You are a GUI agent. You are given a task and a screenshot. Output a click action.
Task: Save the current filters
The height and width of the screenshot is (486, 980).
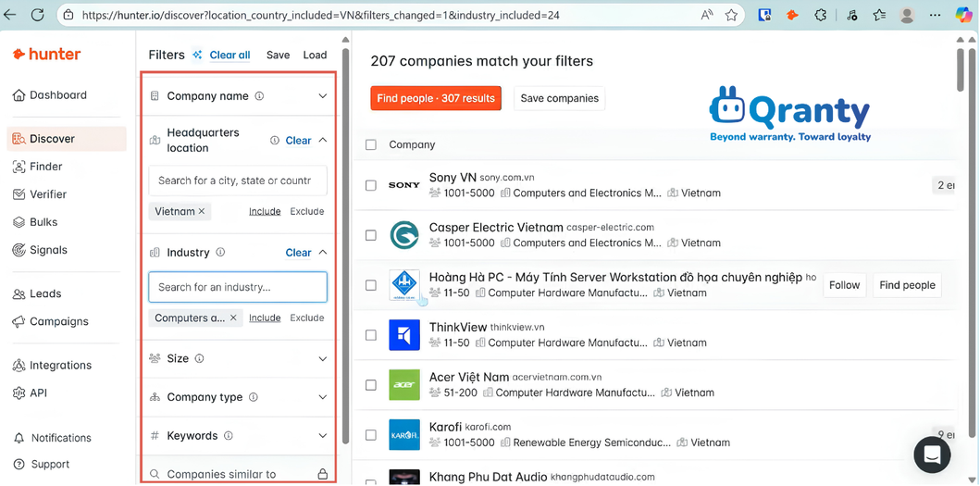279,55
